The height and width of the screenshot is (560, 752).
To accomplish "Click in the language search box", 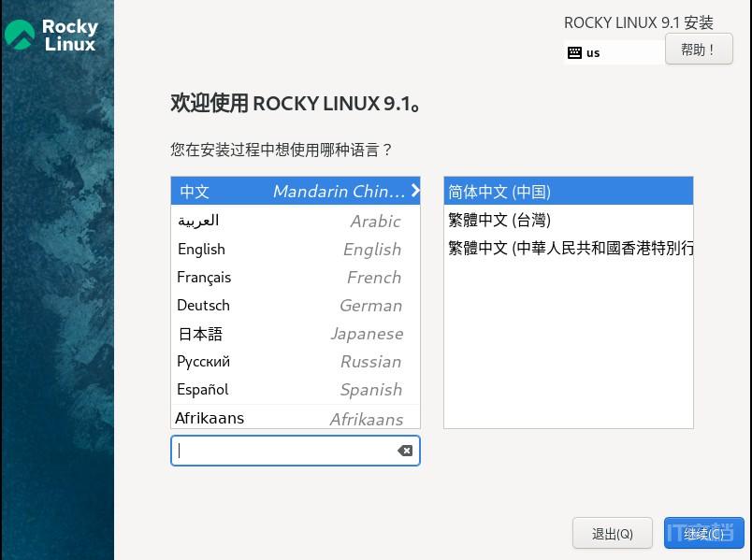I will coord(285,451).
